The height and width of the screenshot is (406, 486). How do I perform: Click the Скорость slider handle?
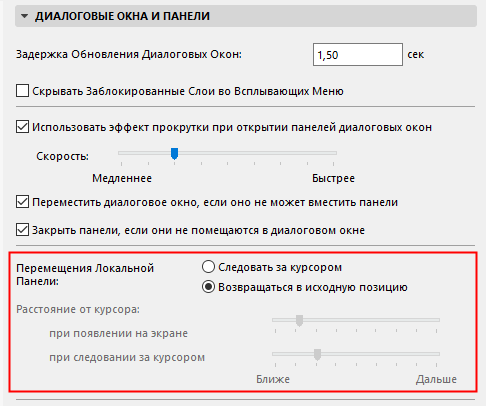pyautogui.click(x=174, y=154)
